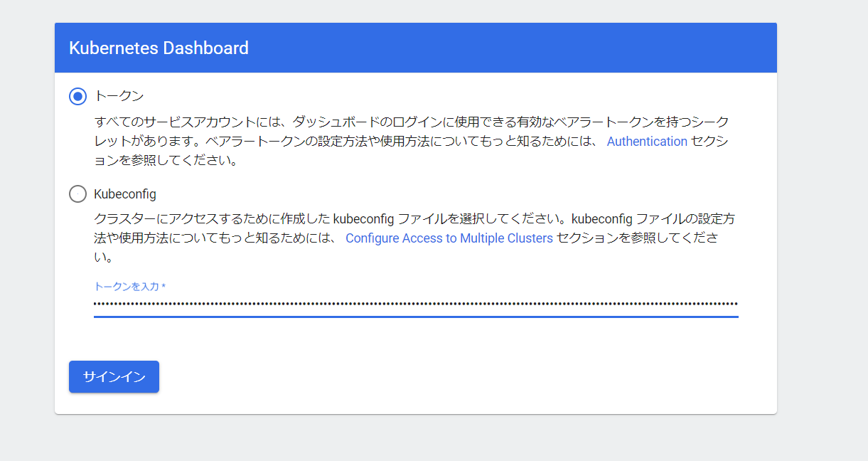
Task: Click the token description's first line
Action: pos(411,122)
